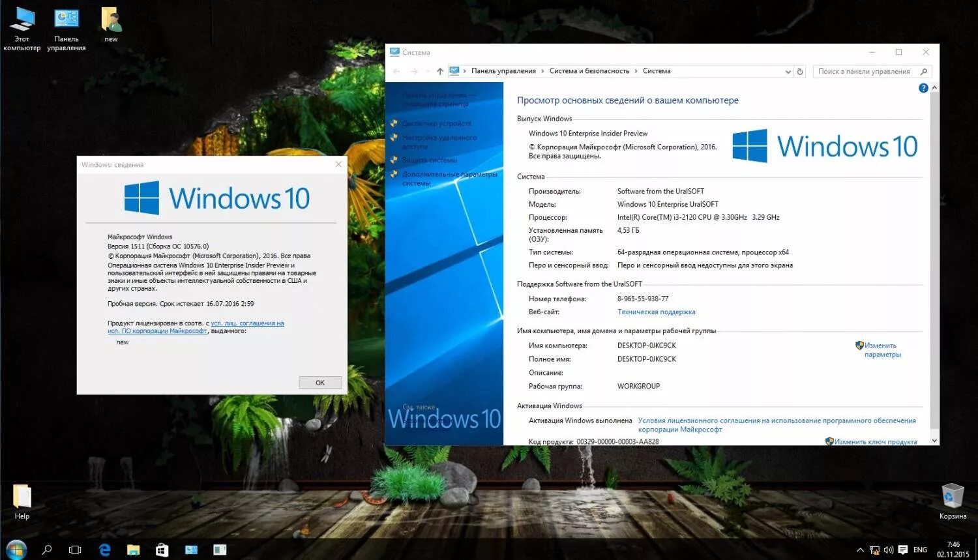The image size is (978, 560).
Task: Navigate to Панель управления breadcrumb
Action: (503, 70)
